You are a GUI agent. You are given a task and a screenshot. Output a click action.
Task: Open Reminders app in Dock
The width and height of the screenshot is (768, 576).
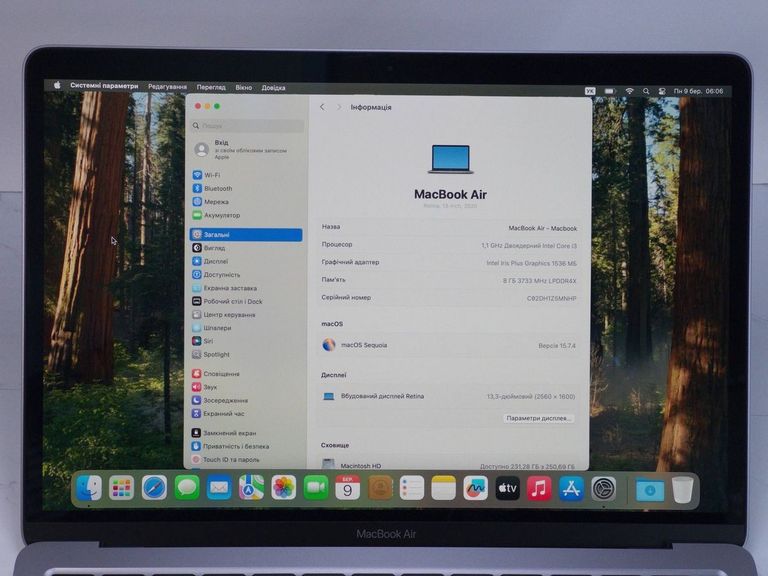(412, 488)
